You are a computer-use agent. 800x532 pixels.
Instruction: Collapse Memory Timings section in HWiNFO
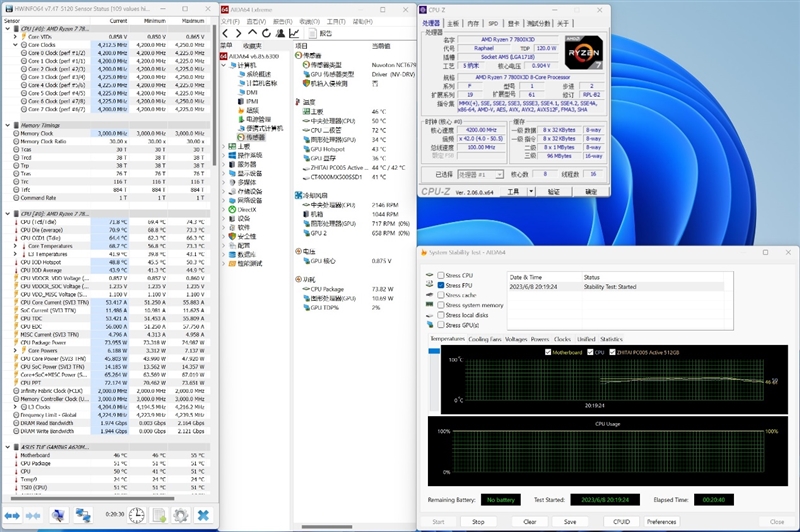tap(8, 125)
